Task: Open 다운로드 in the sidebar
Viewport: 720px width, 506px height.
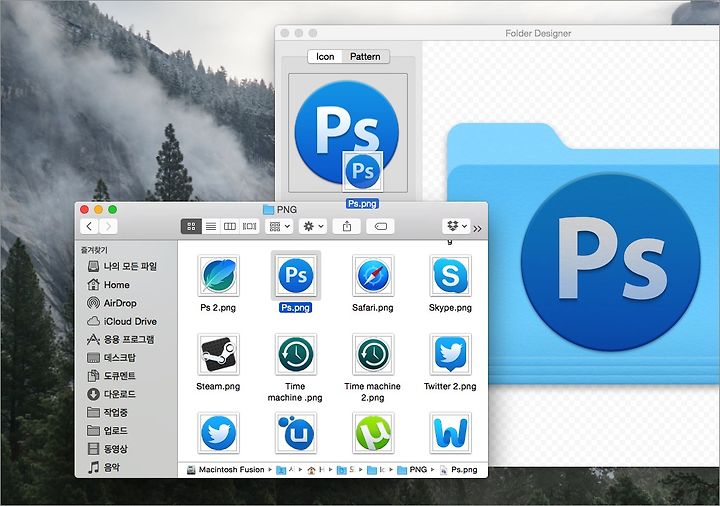Action: [111, 394]
